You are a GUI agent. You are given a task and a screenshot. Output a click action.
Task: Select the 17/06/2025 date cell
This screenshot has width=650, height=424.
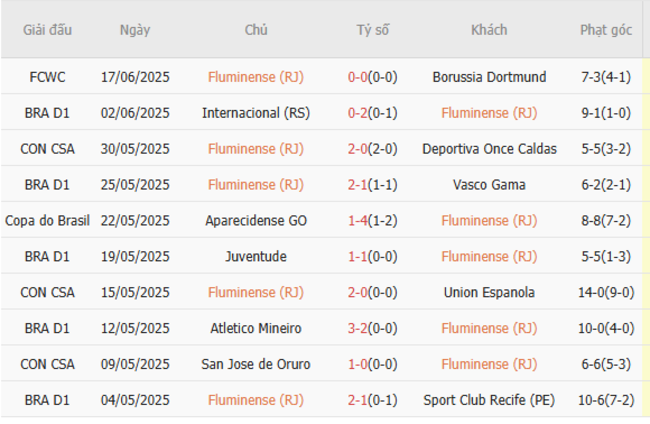(x=135, y=76)
